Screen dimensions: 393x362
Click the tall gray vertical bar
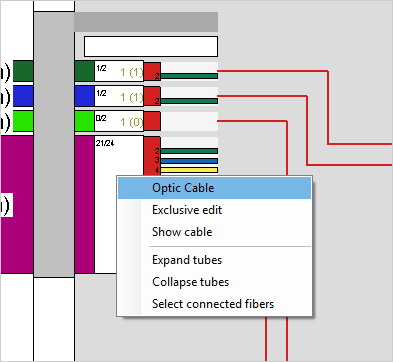click(x=54, y=144)
